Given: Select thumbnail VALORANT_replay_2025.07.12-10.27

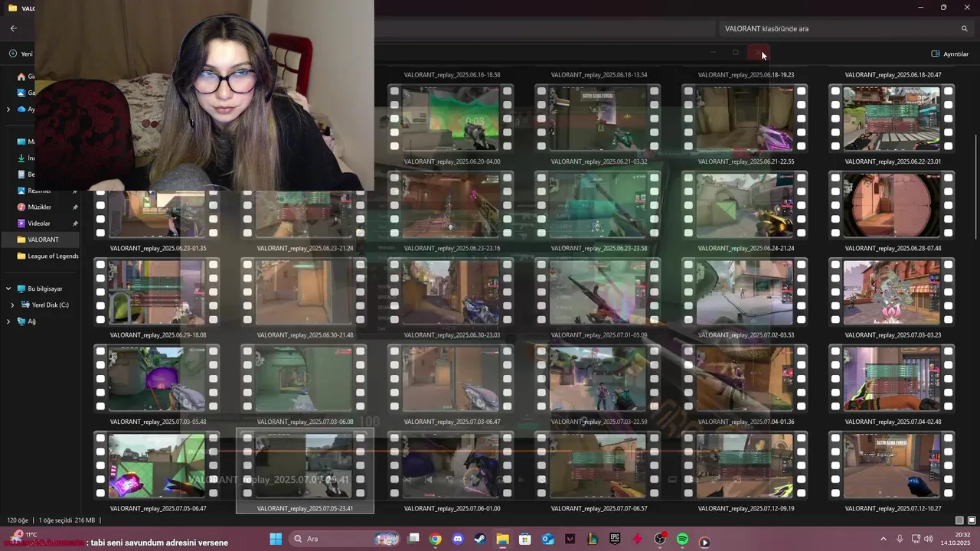Looking at the screenshot, I should [x=893, y=465].
